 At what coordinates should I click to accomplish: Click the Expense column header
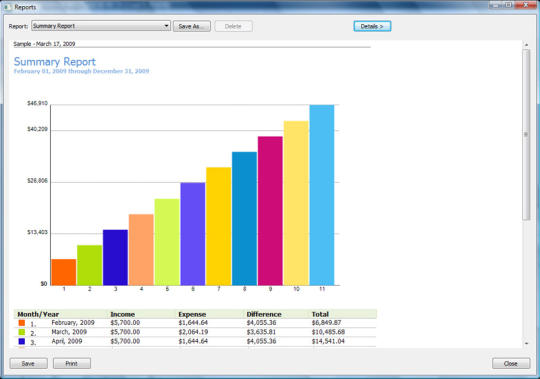click(x=192, y=314)
